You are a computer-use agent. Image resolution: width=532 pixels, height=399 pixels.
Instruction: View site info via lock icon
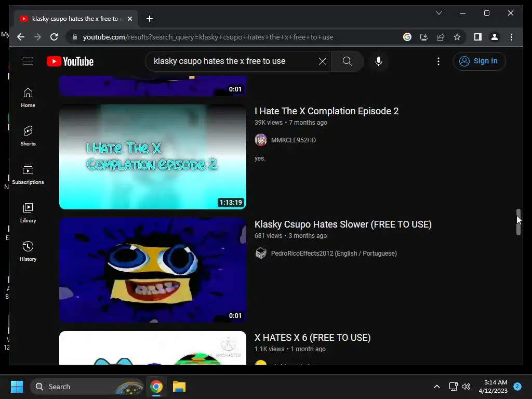click(75, 37)
